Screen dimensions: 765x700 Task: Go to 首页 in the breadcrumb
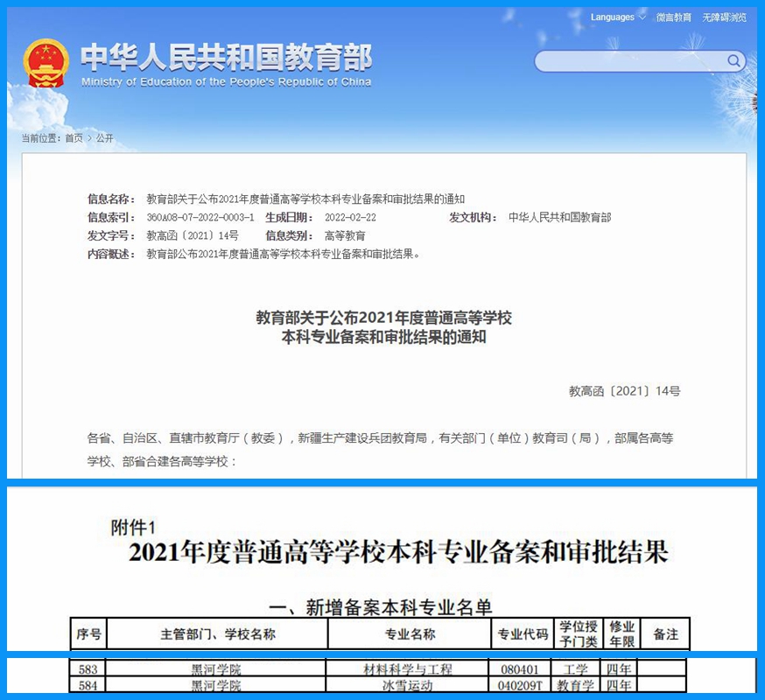point(74,138)
